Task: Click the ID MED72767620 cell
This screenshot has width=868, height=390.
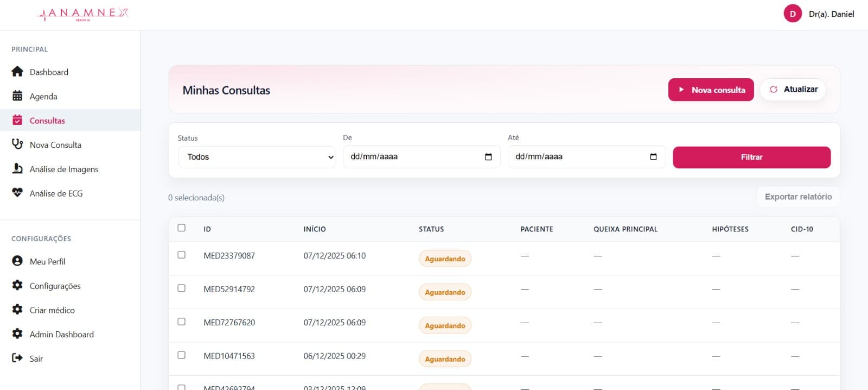Action: [x=229, y=322]
